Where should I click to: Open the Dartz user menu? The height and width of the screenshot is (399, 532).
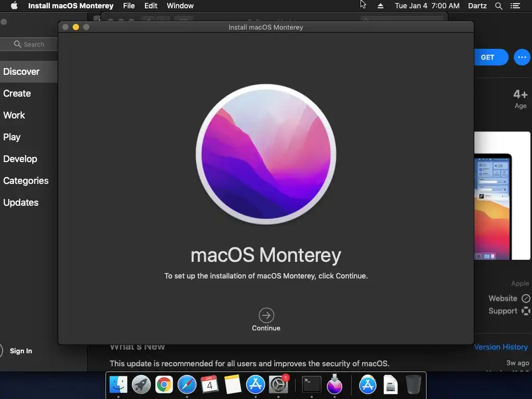(477, 6)
